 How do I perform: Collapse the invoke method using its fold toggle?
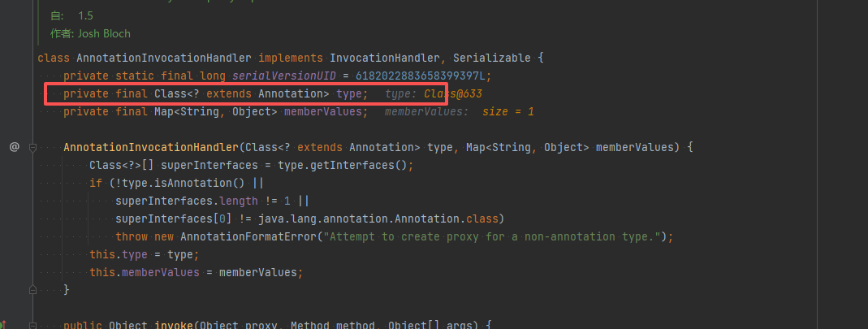coord(32,325)
